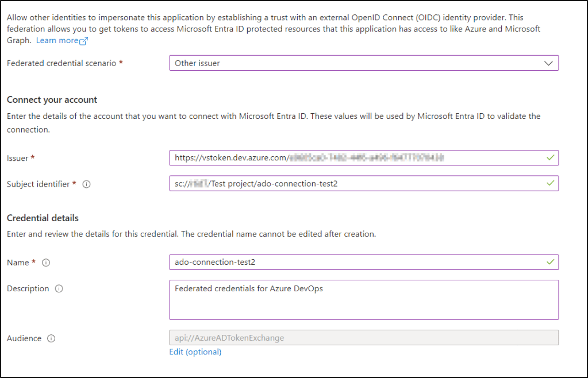
Task: Click the green checkmark in Subject identifier field
Action: pos(551,183)
